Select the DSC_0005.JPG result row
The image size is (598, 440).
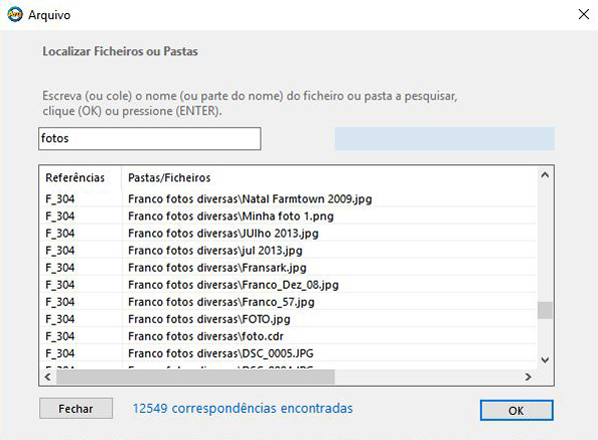288,353
